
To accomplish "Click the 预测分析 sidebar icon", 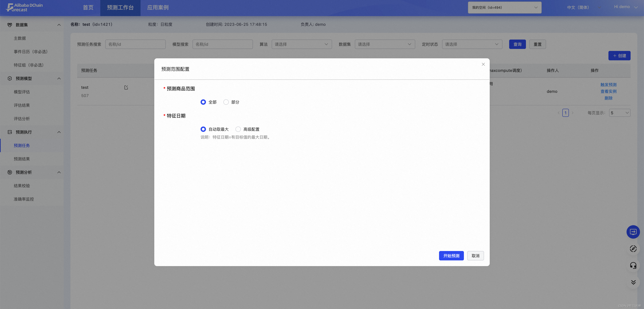I will pyautogui.click(x=10, y=172).
